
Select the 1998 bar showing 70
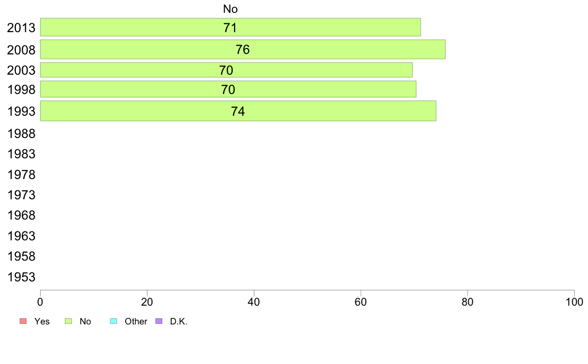(228, 89)
